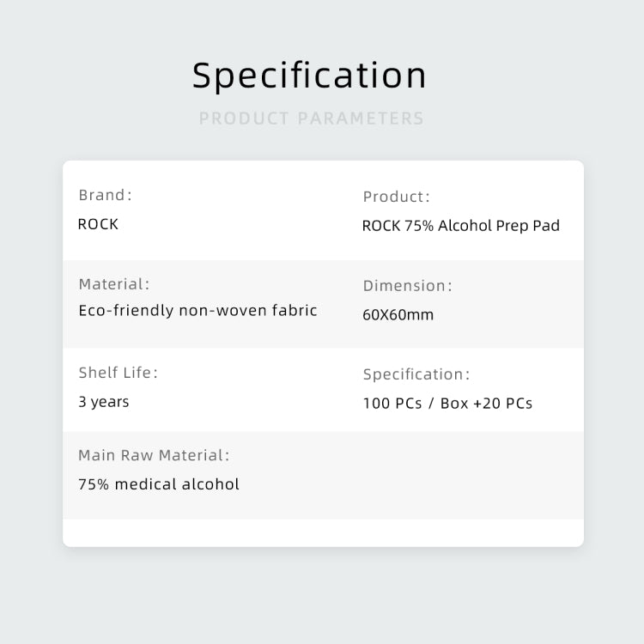644x644 pixels.
Task: Select the Product label
Action: click(x=397, y=197)
